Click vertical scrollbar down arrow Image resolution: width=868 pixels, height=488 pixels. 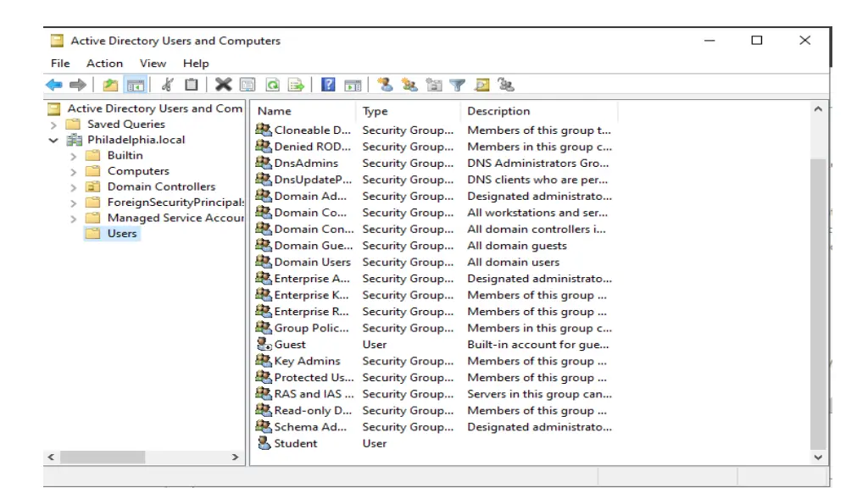(x=818, y=457)
